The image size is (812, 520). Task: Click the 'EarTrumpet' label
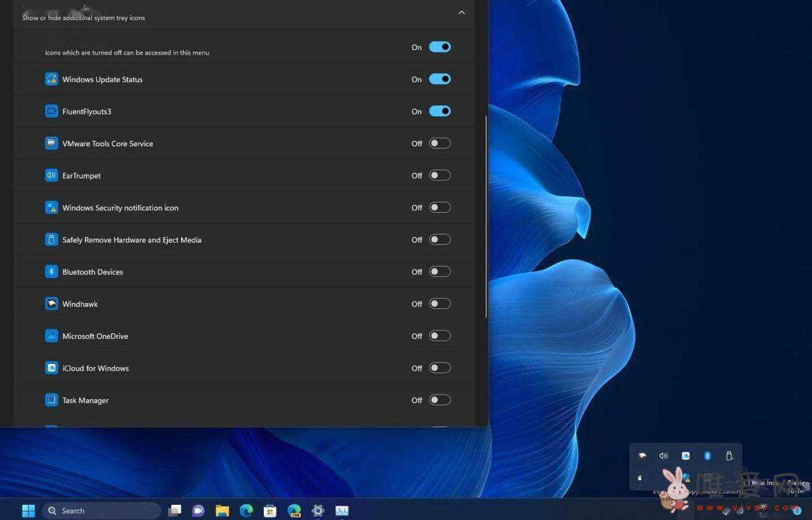81,176
